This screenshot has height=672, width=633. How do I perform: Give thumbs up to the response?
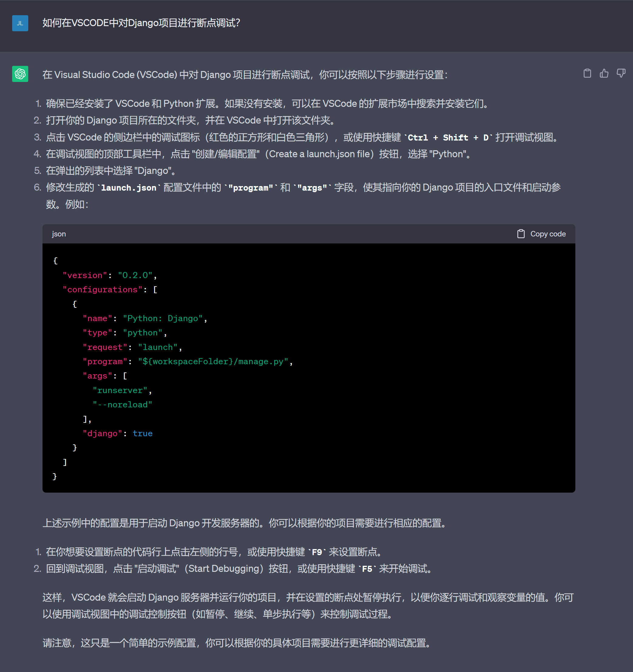click(x=604, y=73)
